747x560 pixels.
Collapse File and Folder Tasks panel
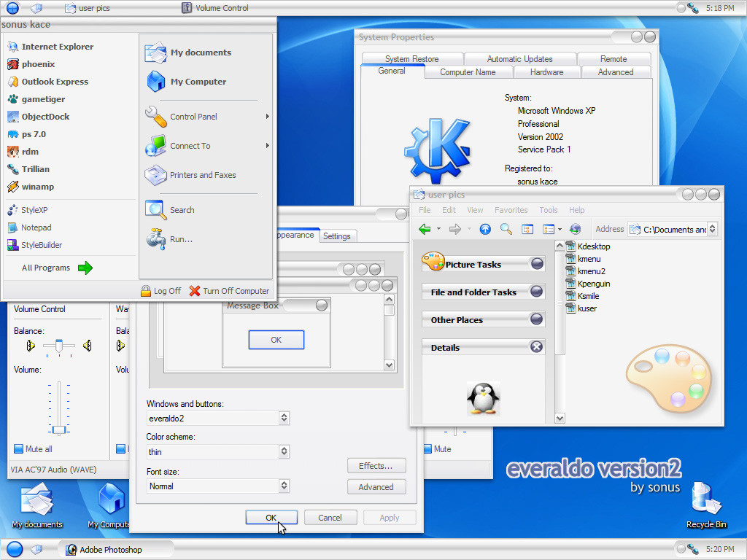tap(536, 292)
